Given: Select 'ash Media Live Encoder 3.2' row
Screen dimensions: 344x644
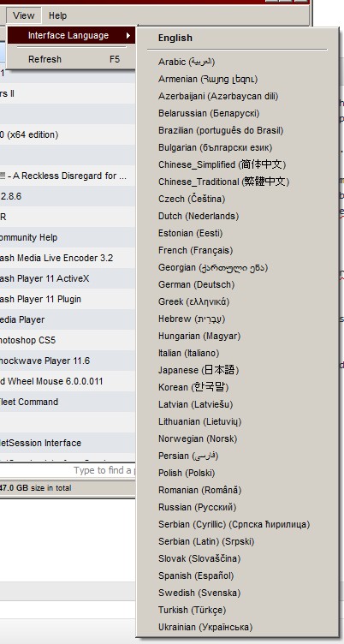Looking at the screenshot, I should [x=68, y=258].
